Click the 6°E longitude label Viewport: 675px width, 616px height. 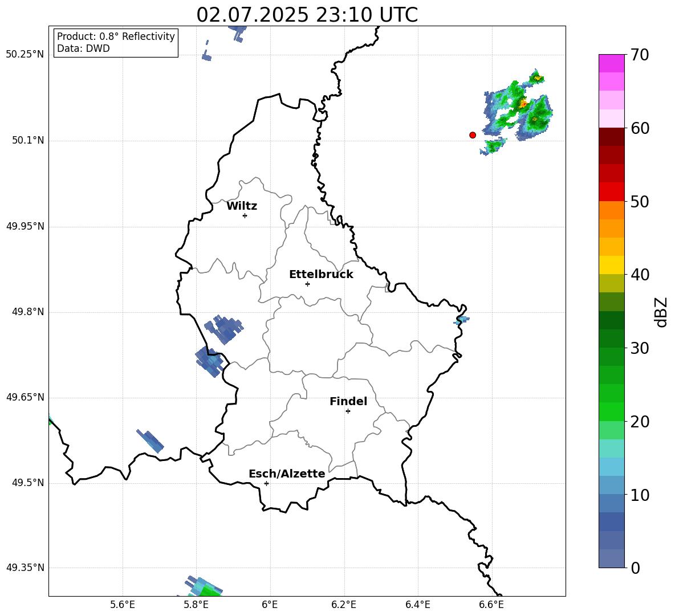click(270, 605)
